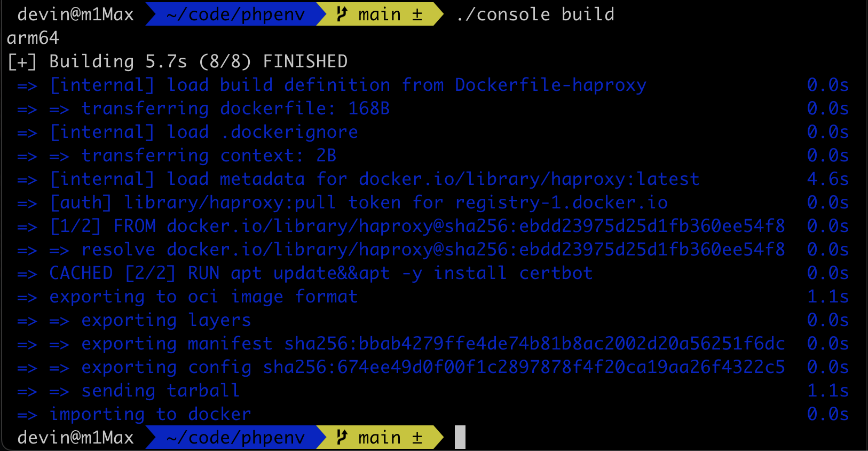Click the git branch icon in top prompt

[342, 14]
